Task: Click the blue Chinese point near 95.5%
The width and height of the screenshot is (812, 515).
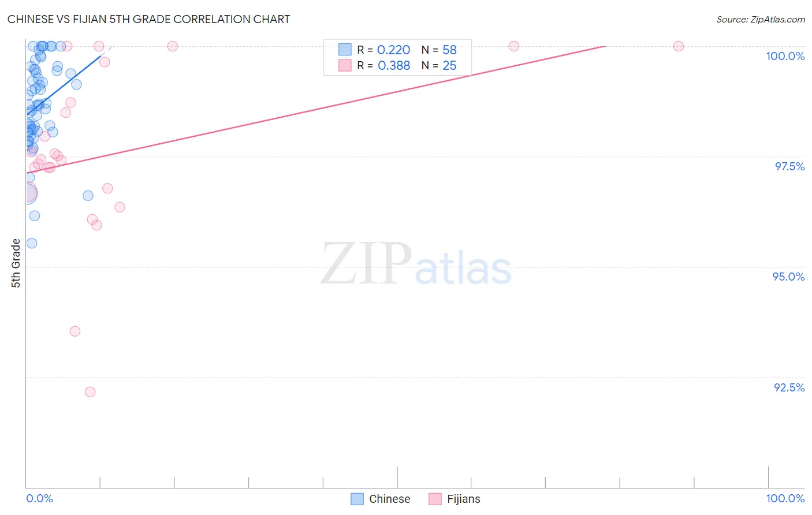Action: [32, 243]
